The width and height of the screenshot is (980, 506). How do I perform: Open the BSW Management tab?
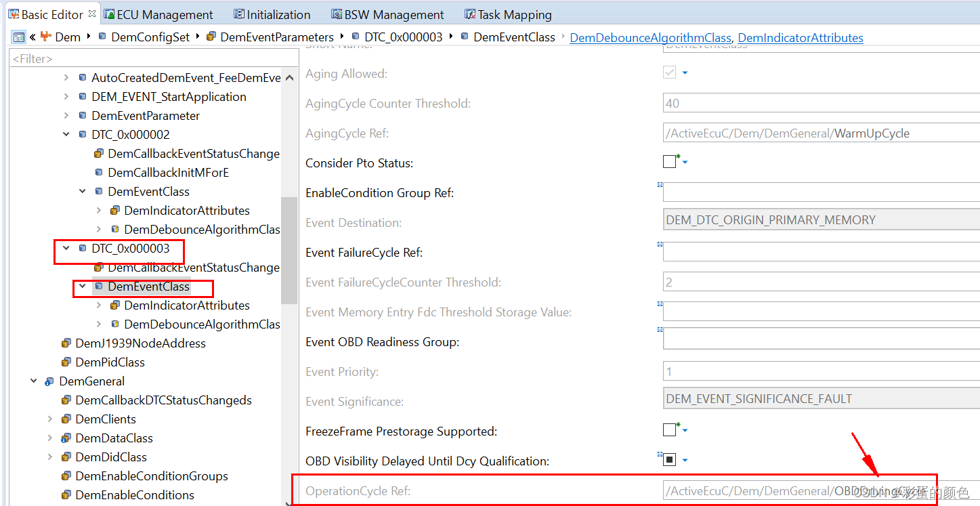point(387,14)
